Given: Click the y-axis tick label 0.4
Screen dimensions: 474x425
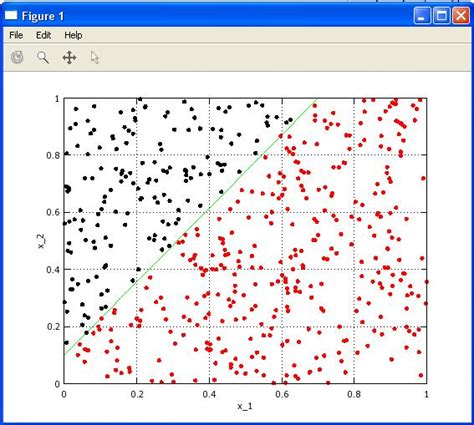Looking at the screenshot, I should click(x=53, y=269).
